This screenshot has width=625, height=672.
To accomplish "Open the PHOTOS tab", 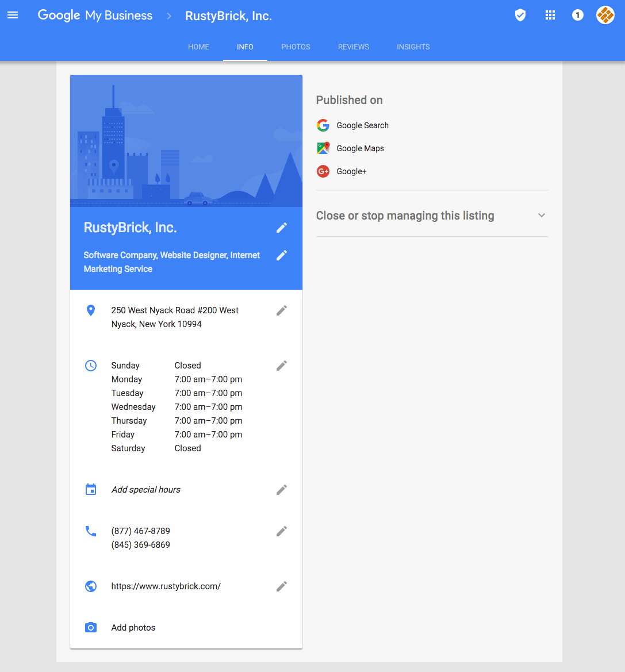I will pyautogui.click(x=296, y=47).
